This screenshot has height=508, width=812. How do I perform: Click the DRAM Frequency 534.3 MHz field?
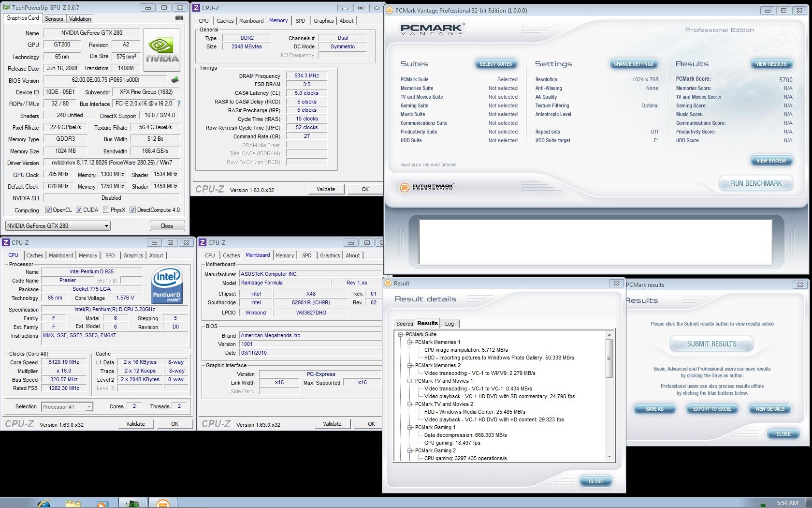307,76
